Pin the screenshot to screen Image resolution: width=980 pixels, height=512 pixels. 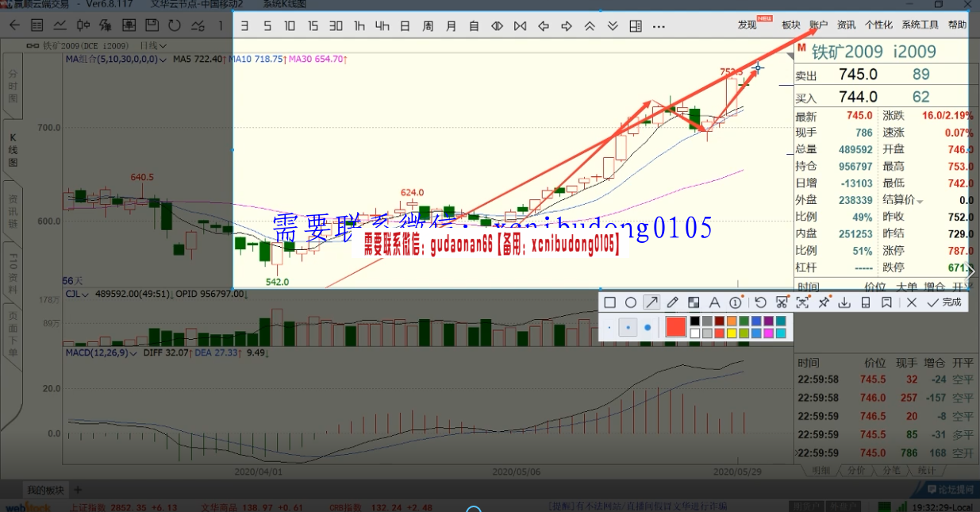point(824,302)
